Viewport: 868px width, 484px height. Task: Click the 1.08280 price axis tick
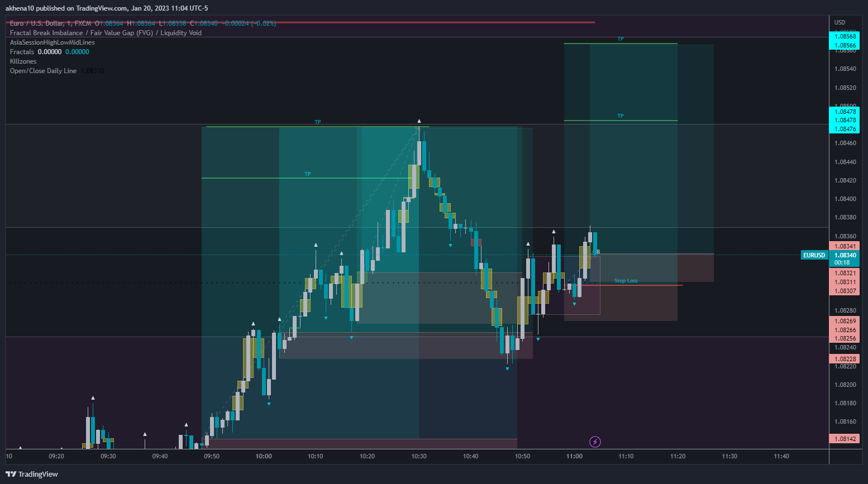[x=845, y=310]
